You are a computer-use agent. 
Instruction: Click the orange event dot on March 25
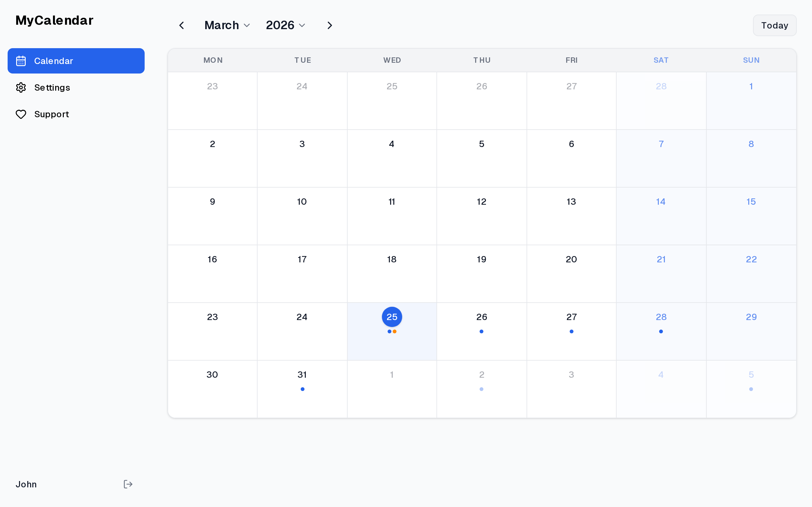395,331
